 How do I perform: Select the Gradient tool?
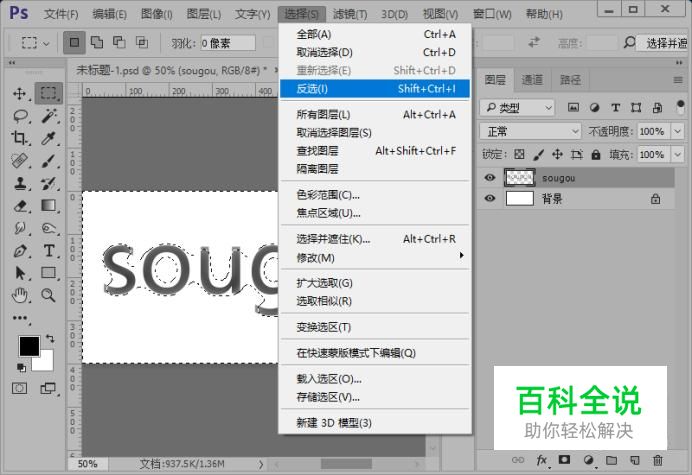click(49, 206)
